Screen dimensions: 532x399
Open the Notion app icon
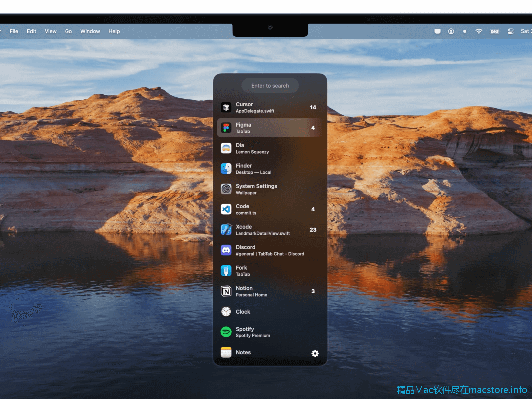(226, 291)
